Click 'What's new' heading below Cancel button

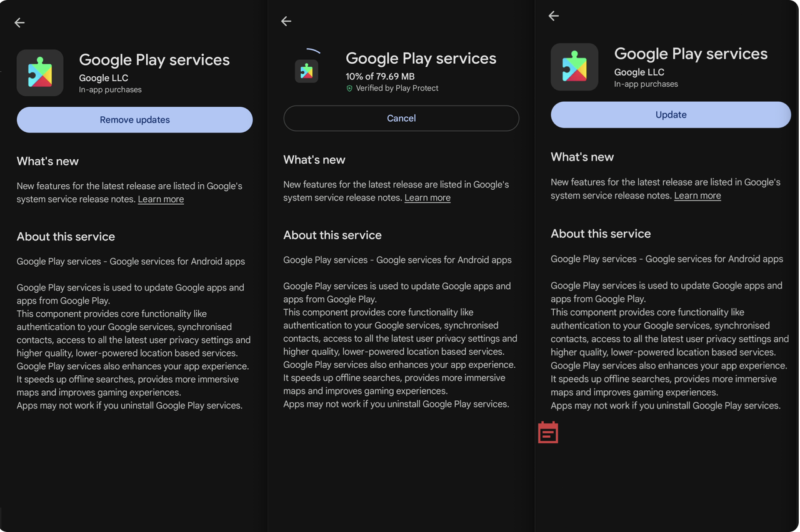pyautogui.click(x=314, y=160)
